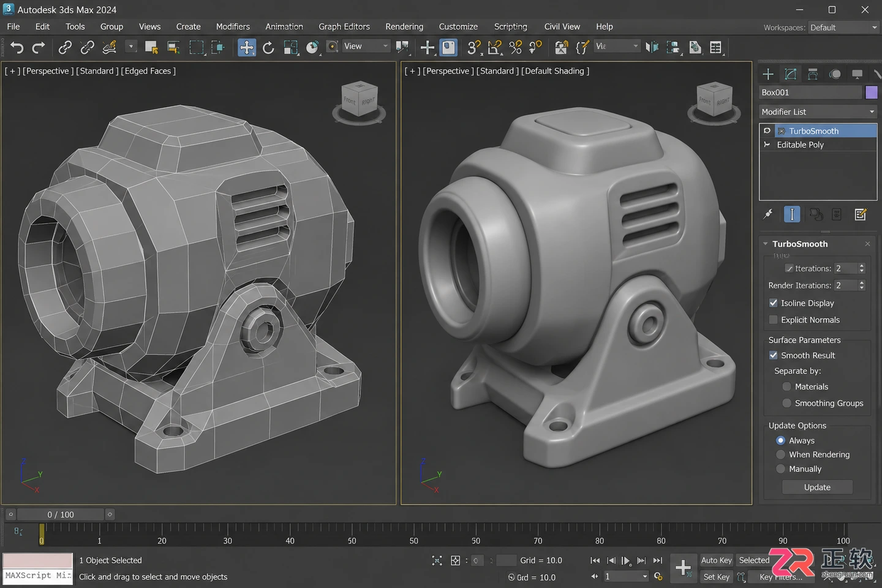Toggle the Angle Snap icon
This screenshot has width=882, height=588.
pos(495,47)
